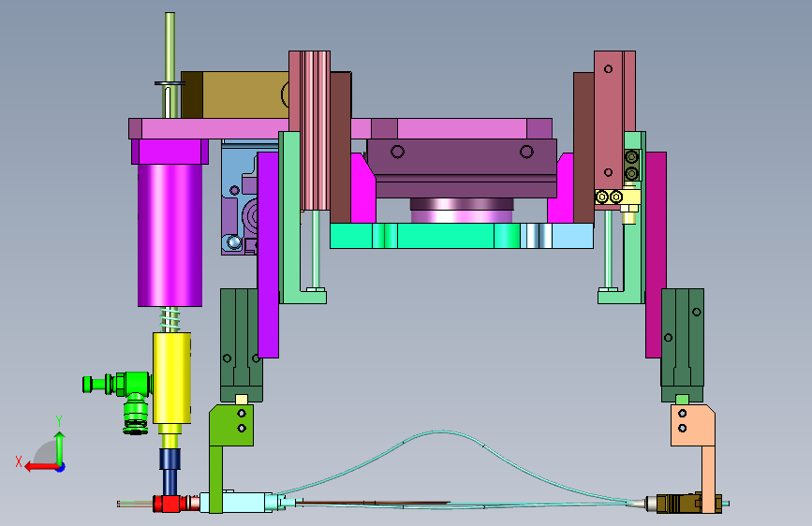Image resolution: width=812 pixels, height=526 pixels.
Task: Pick the pink ribbed vertical column
Action: 315,130
